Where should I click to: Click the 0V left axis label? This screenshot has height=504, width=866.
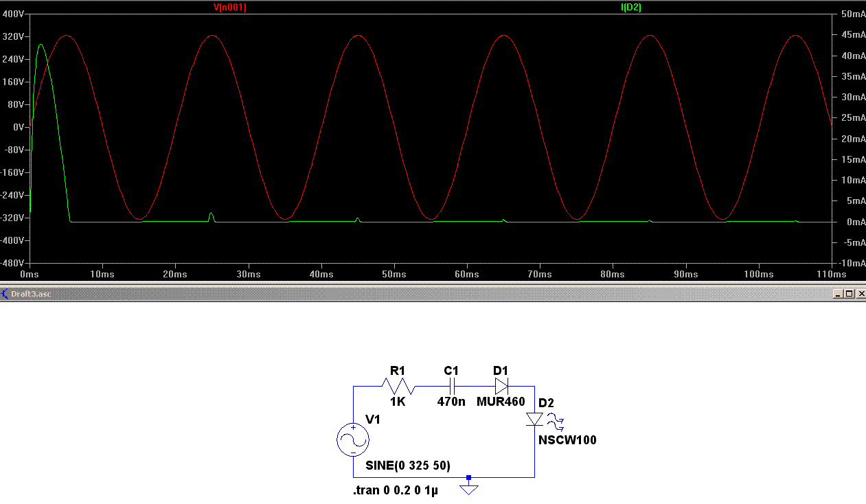coord(19,127)
